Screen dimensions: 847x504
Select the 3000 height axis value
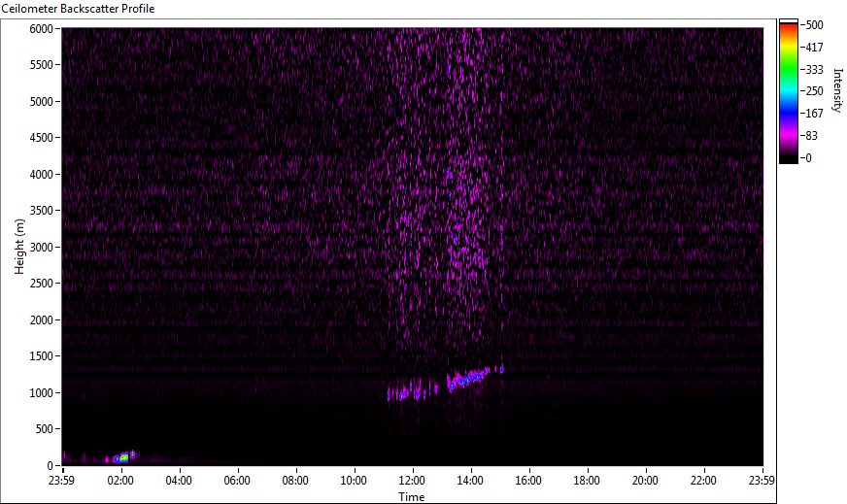(x=41, y=248)
